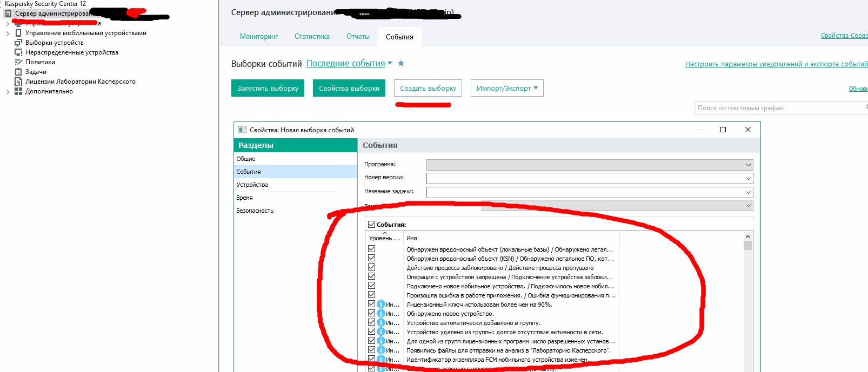Select the События section under Разделы
Viewport: 868px width, 372px height.
click(296, 172)
